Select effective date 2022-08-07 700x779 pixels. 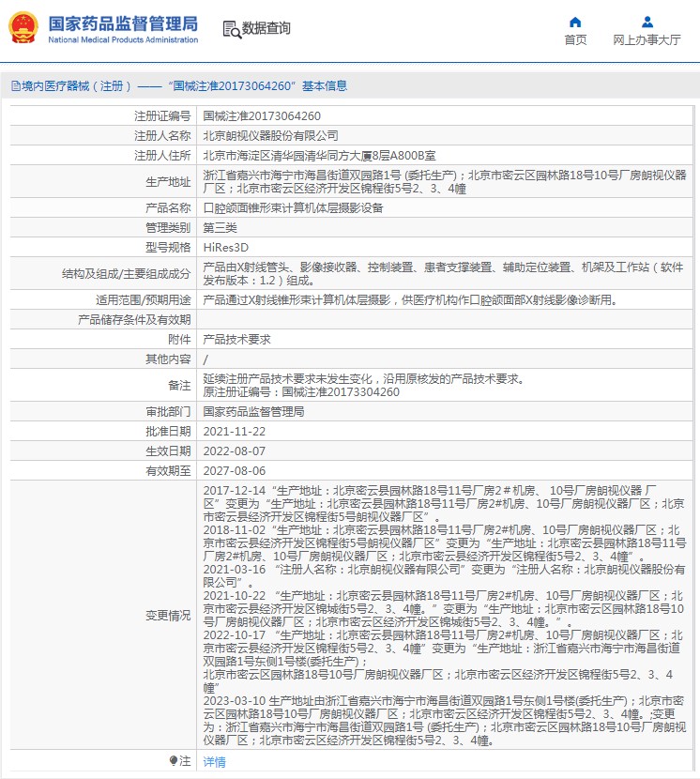click(234, 451)
